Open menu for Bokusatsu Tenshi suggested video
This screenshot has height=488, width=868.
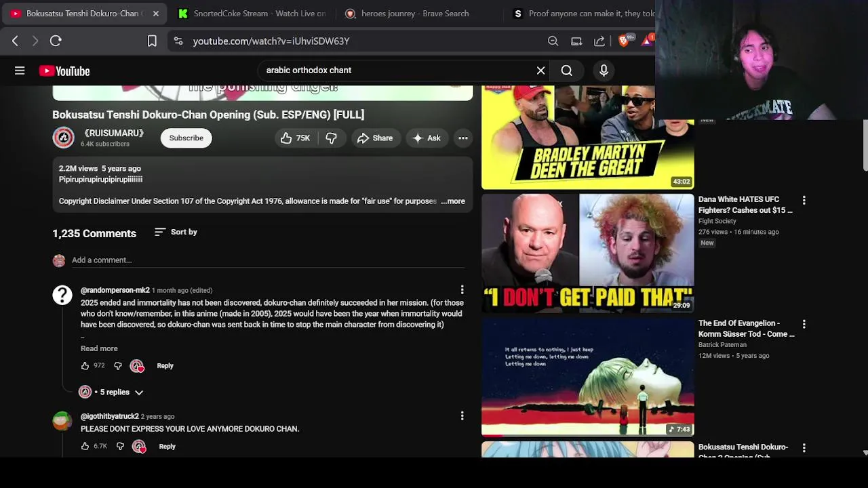[x=804, y=448]
